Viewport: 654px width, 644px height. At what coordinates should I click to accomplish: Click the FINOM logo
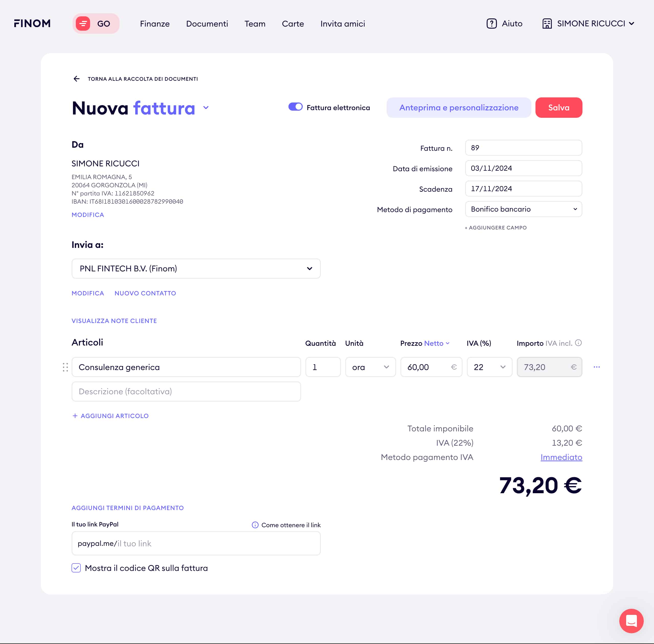pos(32,23)
